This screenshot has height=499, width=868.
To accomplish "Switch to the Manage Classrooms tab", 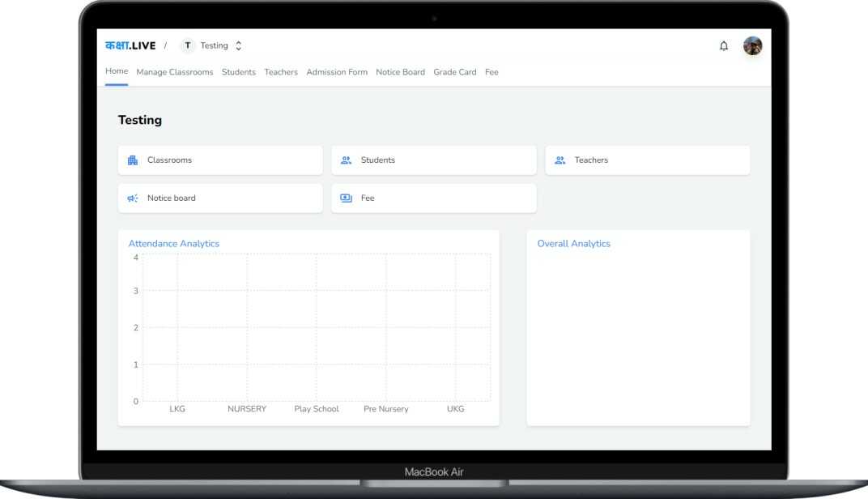I will (175, 71).
